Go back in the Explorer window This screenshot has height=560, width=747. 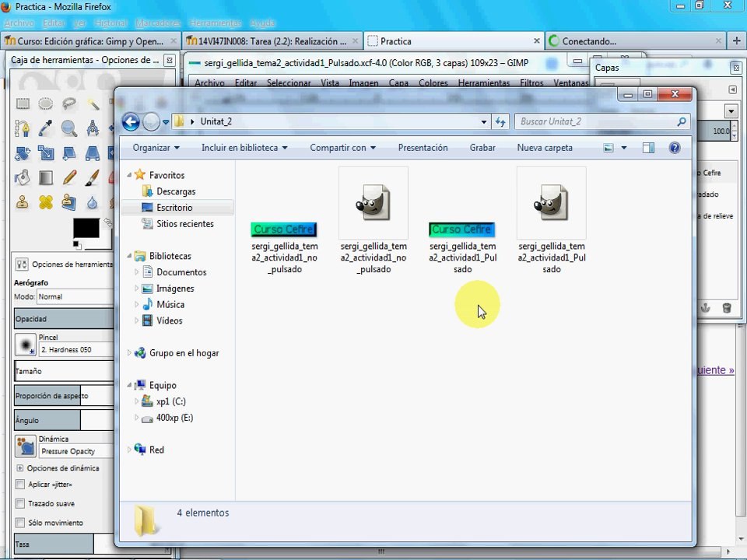tap(131, 122)
